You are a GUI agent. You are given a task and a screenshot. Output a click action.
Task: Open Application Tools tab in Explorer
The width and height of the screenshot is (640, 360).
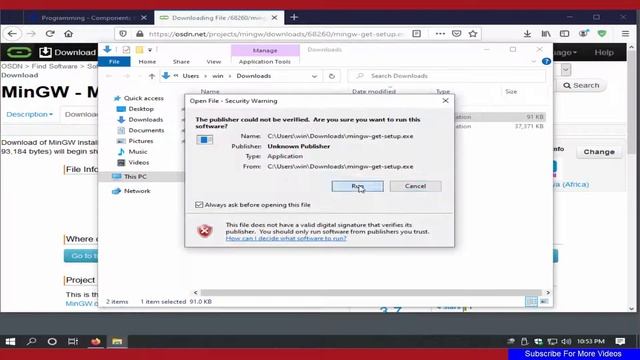(x=264, y=62)
